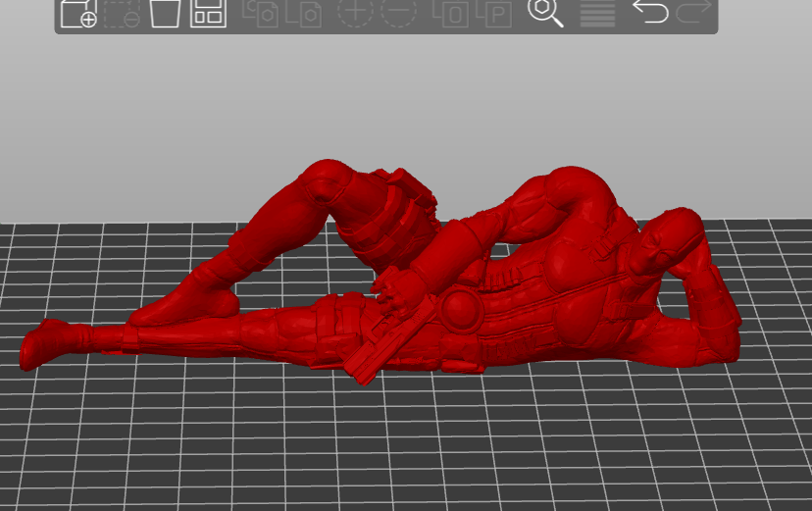Image resolution: width=812 pixels, height=511 pixels.
Task: Click the Copy icon in toolbar
Action: [x=261, y=13]
